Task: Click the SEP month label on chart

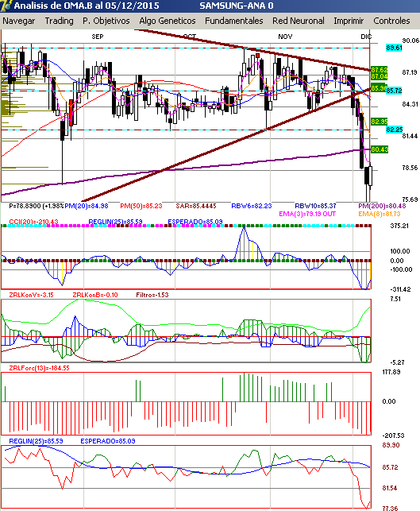Action: click(x=98, y=37)
